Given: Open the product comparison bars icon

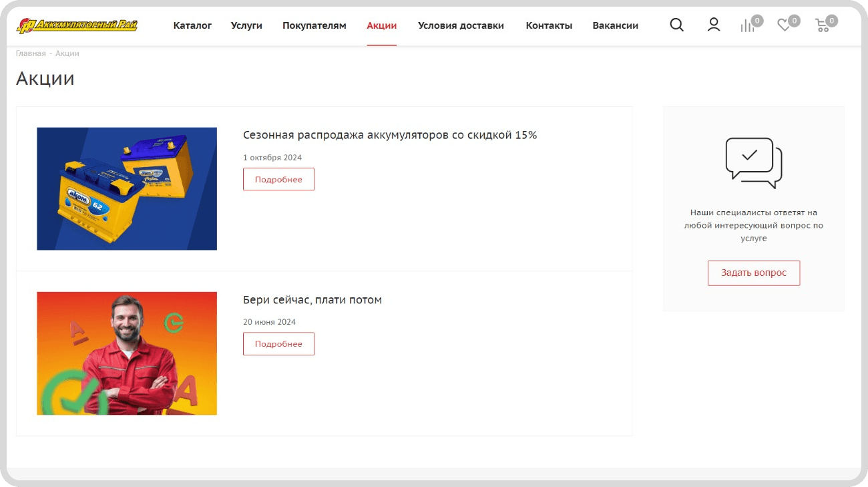Looking at the screenshot, I should (x=747, y=26).
